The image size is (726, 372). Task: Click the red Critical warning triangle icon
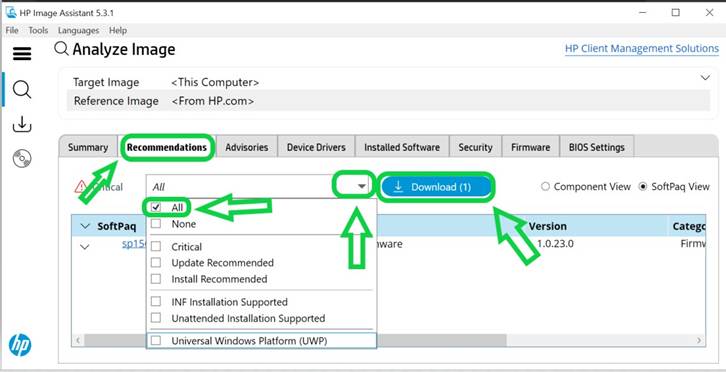[x=81, y=187]
